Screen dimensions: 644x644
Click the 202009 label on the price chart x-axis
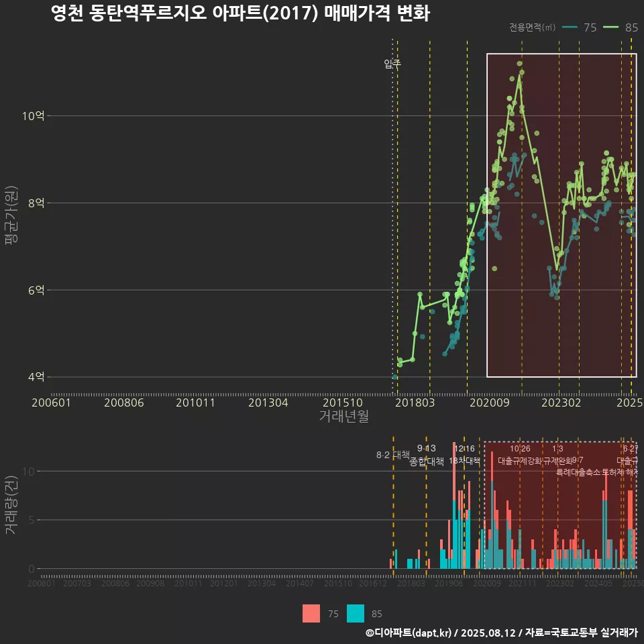click(x=490, y=402)
